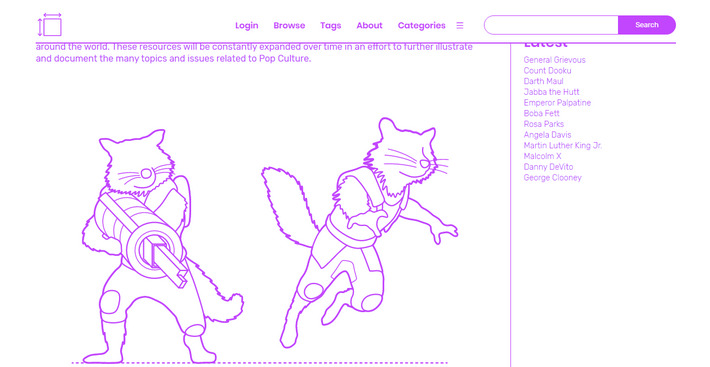Open the Login page
Image resolution: width=710 pixels, height=367 pixels.
(x=247, y=26)
